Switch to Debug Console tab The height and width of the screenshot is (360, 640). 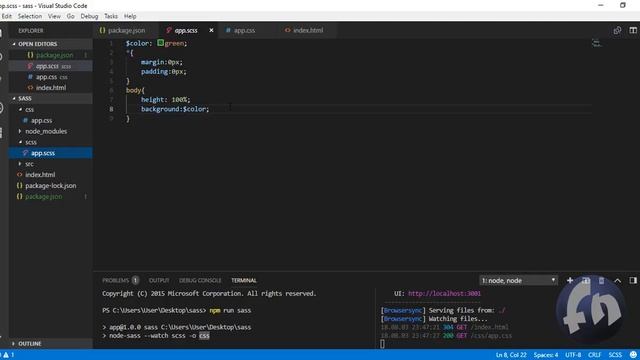click(x=200, y=280)
